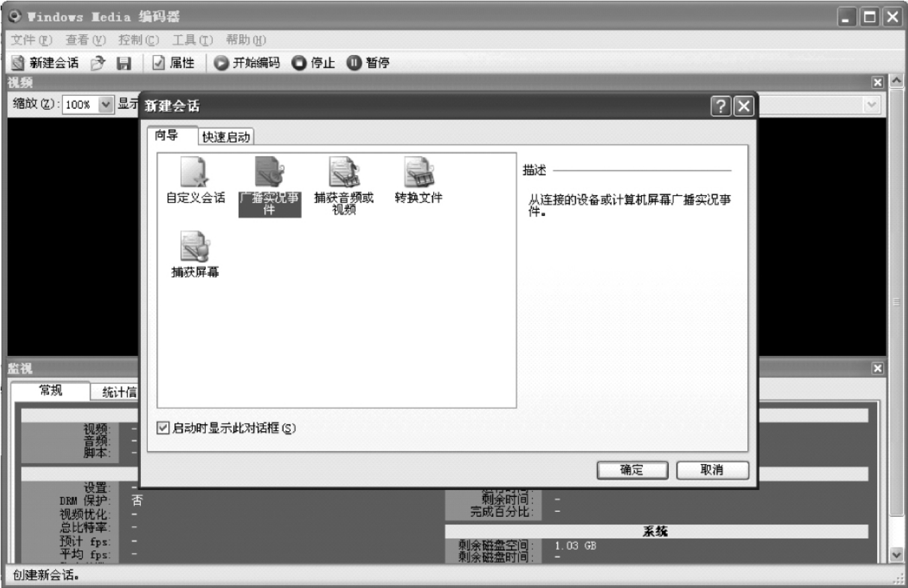The width and height of the screenshot is (908, 588).
Task: Click the save floppy disk toolbar icon
Action: pyautogui.click(x=123, y=63)
